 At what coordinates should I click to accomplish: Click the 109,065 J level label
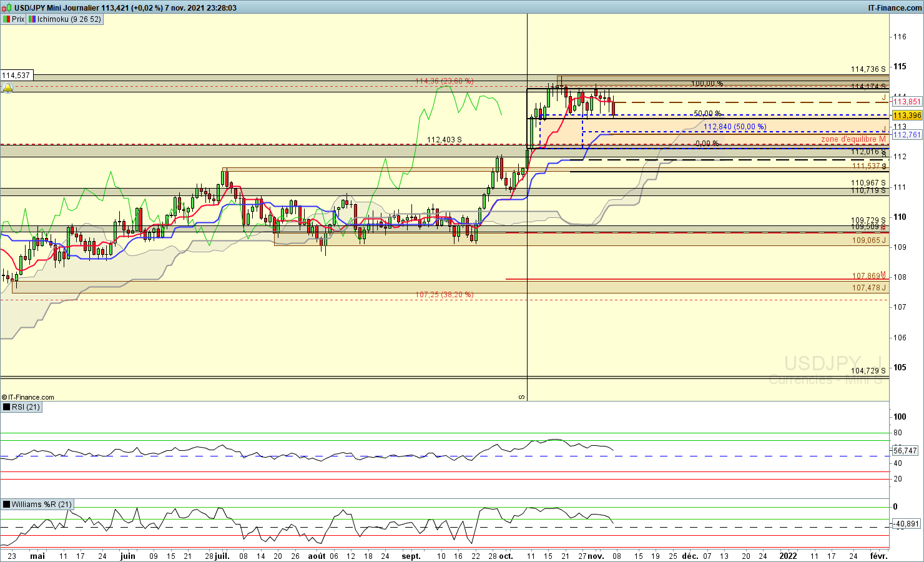pyautogui.click(x=869, y=240)
